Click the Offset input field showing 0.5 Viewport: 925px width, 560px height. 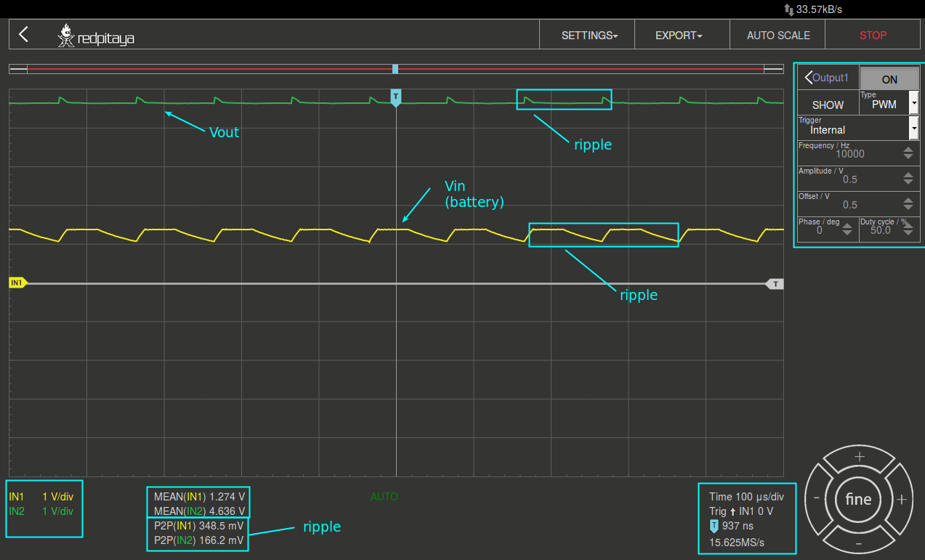click(x=849, y=204)
